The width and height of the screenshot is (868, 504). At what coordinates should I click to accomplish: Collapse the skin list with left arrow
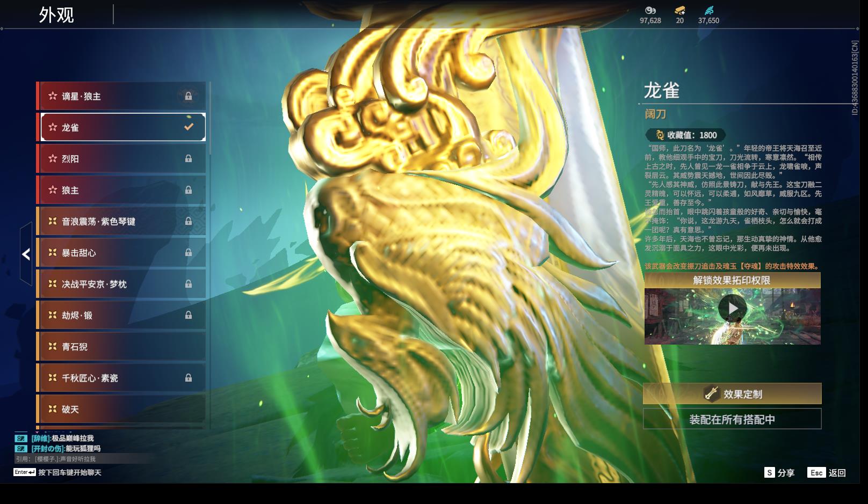(26, 254)
